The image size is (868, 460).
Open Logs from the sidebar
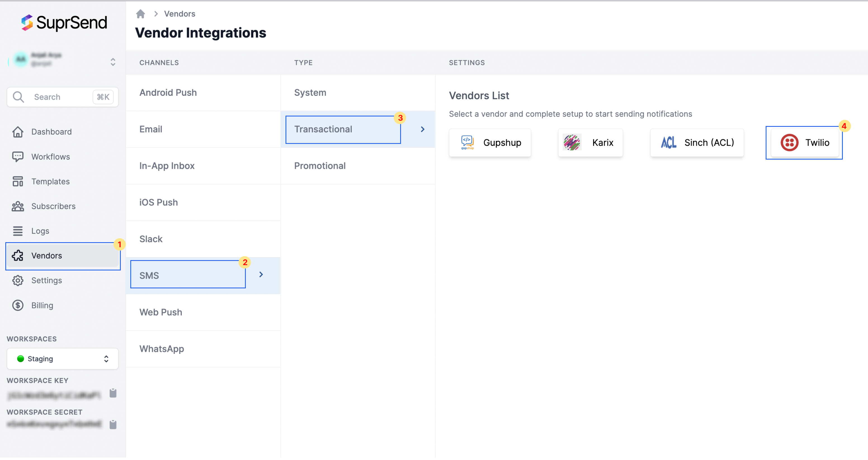[40, 231]
